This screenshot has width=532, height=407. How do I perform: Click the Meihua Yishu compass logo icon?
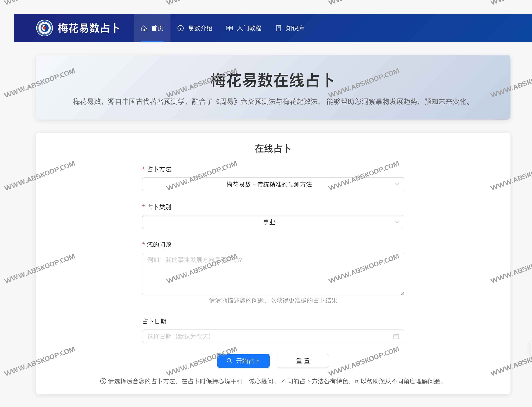point(44,28)
